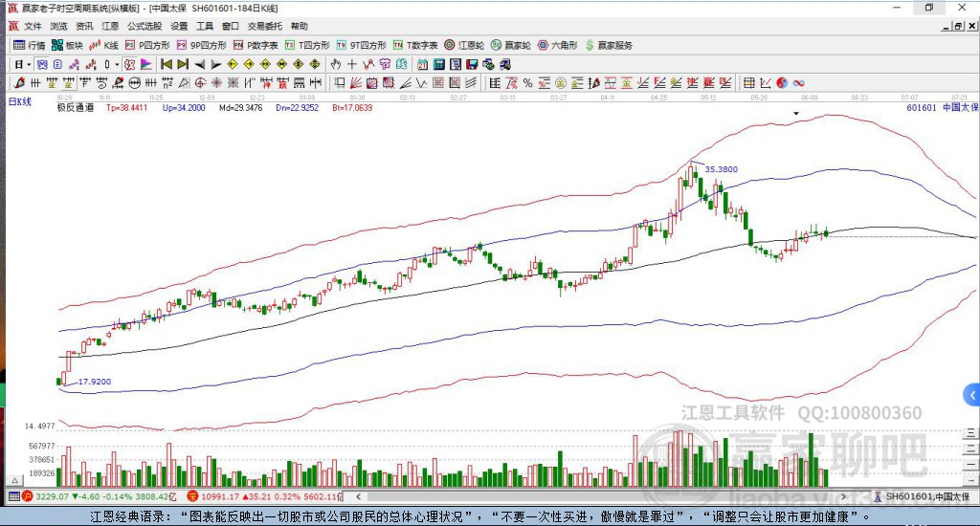This screenshot has height=526, width=980.
Task: Click the Tp=38.4411 indicator value
Action: 127,107
